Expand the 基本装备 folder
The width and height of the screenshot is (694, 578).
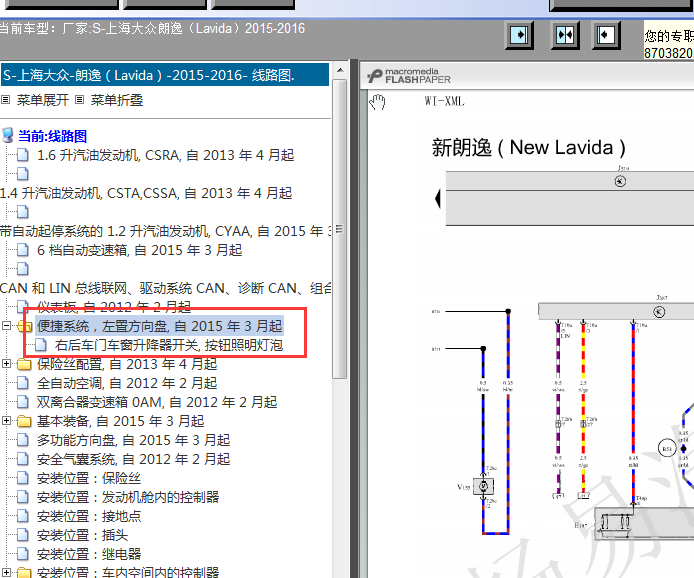[x=6, y=421]
